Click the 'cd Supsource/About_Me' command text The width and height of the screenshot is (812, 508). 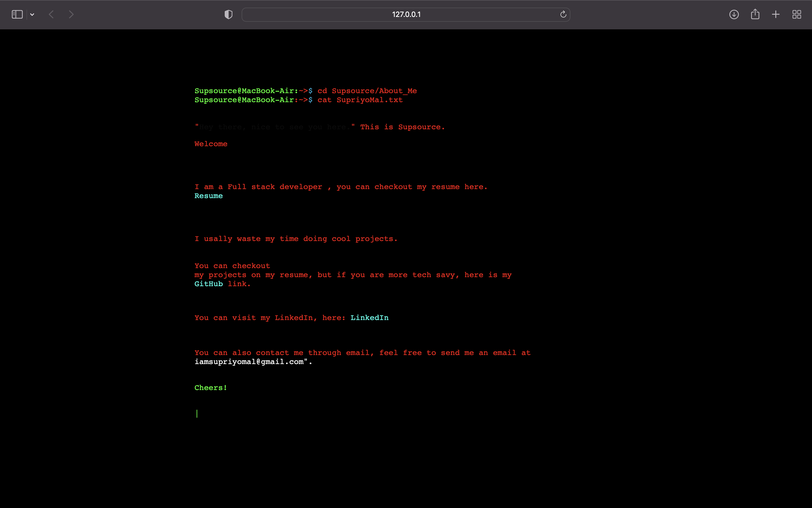pos(367,91)
